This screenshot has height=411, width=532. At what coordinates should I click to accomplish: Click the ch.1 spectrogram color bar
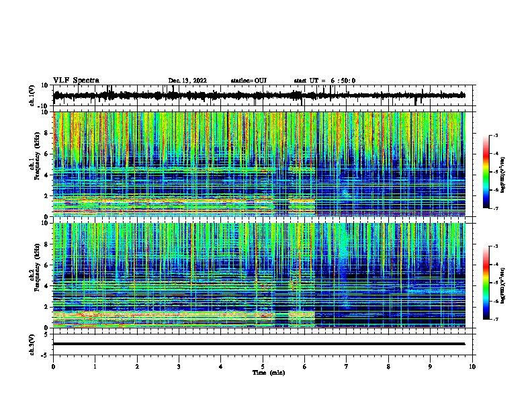pyautogui.click(x=486, y=172)
